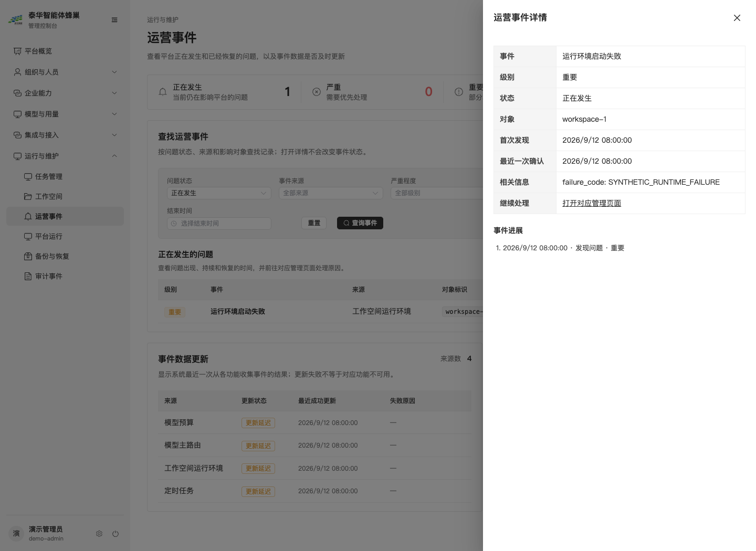Screen dimensions: 756x551
Task: Expand the 企业能力 menu chevron
Action: pyautogui.click(x=114, y=93)
